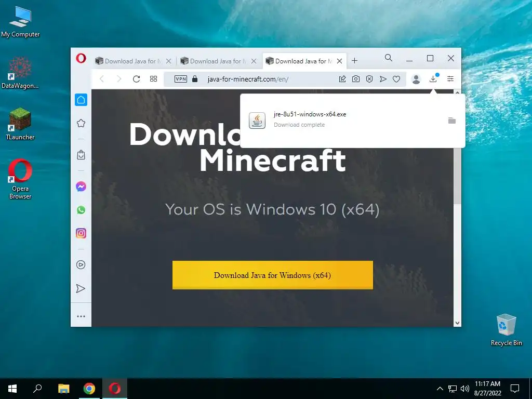Select the My Computer desktop icon
This screenshot has width=532, height=399.
pos(20,22)
